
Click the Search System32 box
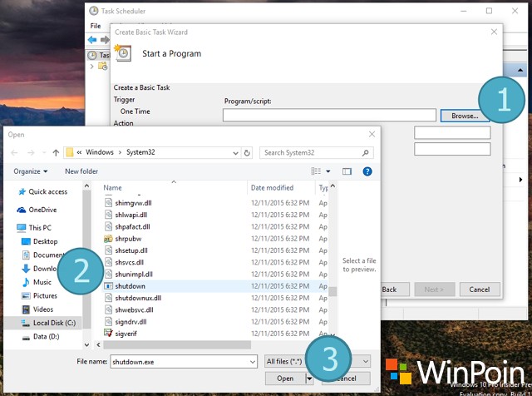317,153
